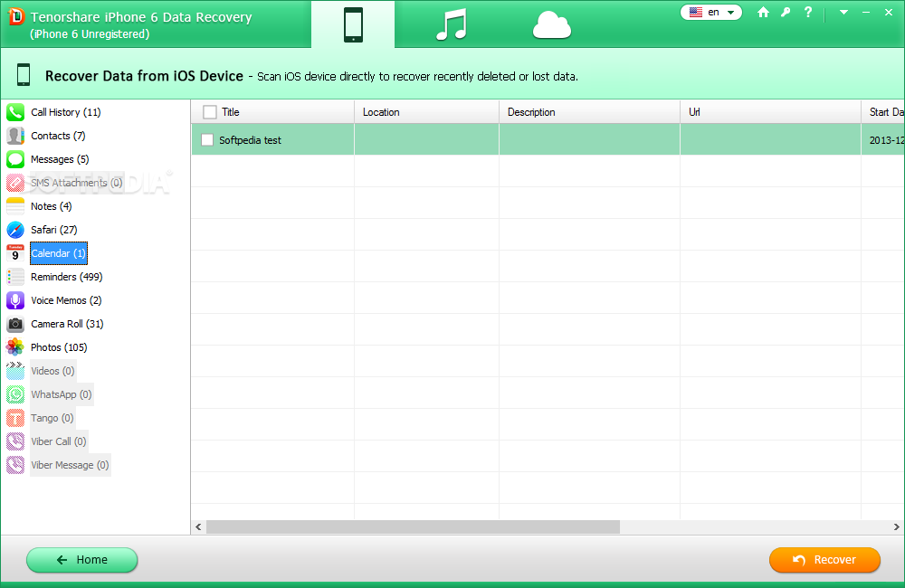Select Calendar (1) category
The image size is (905, 588).
click(58, 253)
